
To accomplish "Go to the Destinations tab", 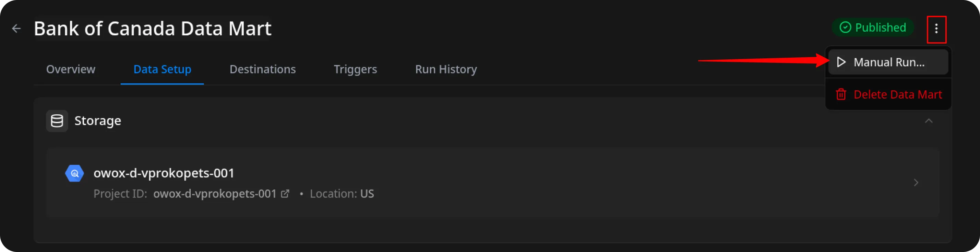I will pyautogui.click(x=263, y=69).
